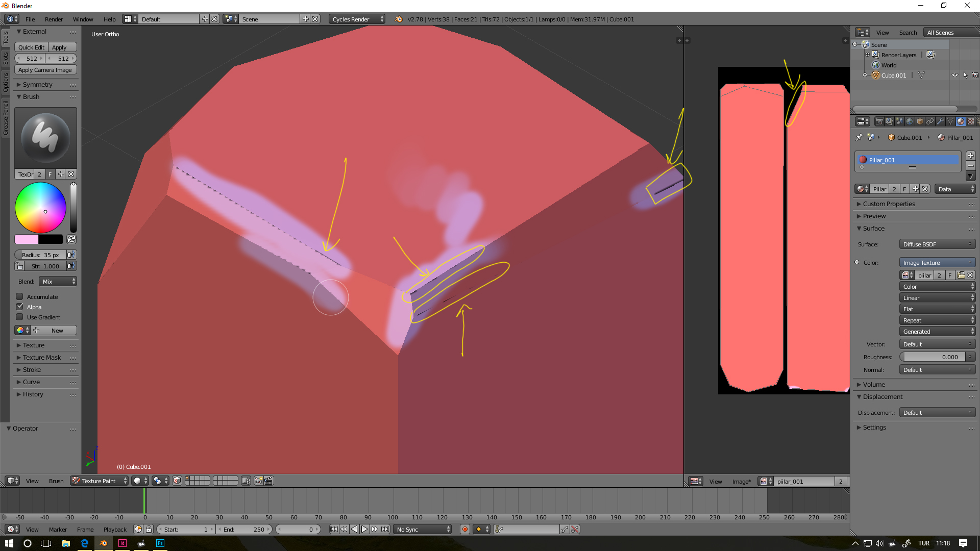Select the World properties tab
Viewport: 980px width, 551px height.
pyautogui.click(x=910, y=121)
